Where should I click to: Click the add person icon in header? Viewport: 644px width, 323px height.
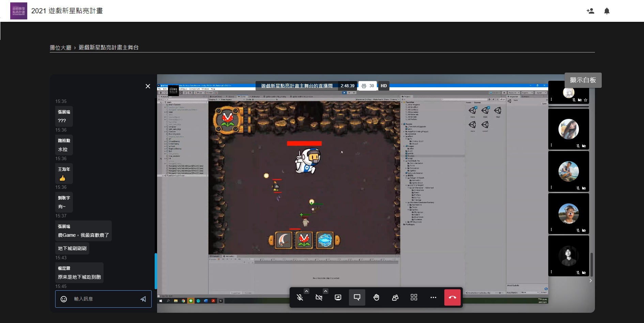pos(591,11)
